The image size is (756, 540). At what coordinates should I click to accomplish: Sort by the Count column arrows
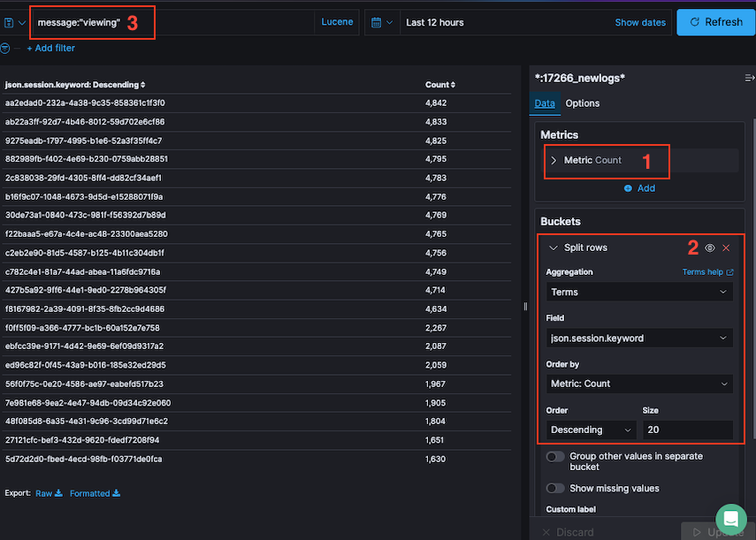point(453,85)
